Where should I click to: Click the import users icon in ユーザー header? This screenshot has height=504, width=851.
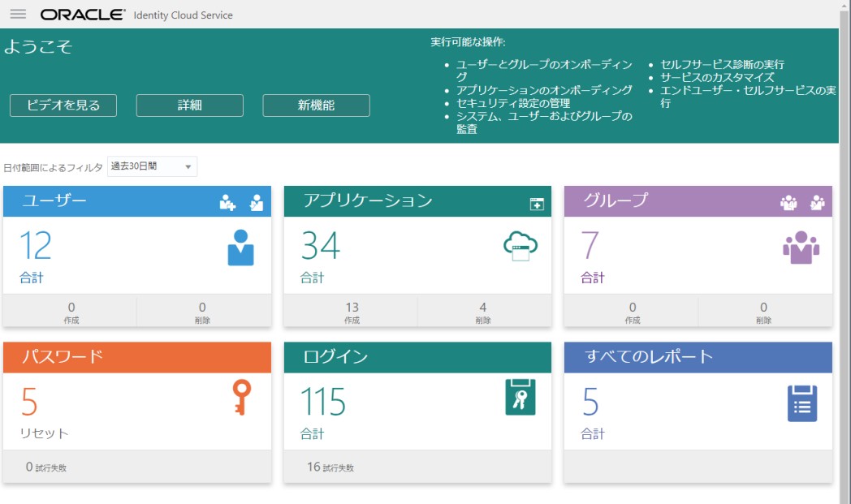click(x=256, y=203)
